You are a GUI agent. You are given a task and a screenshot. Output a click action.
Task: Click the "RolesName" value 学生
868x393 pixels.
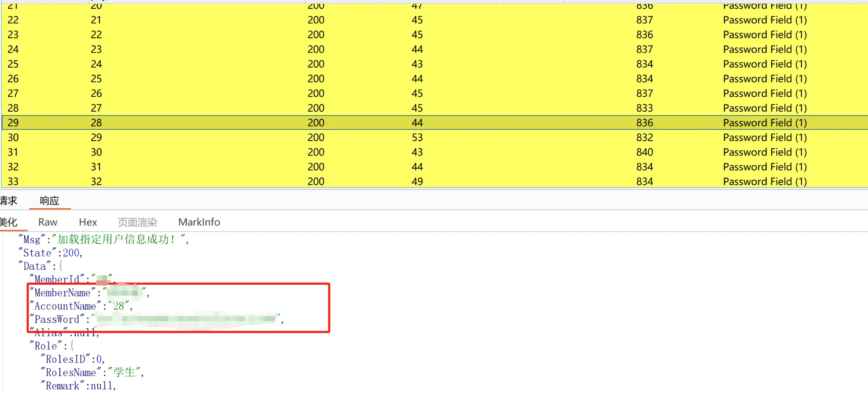click(124, 373)
